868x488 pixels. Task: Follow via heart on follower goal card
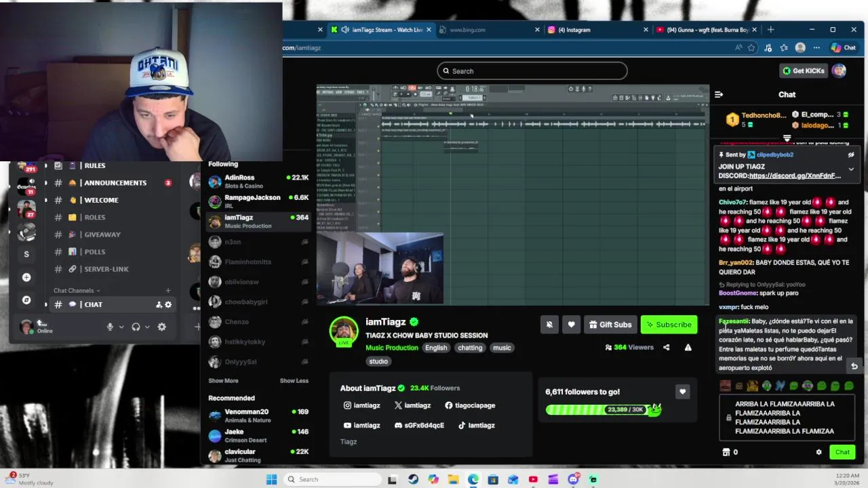tap(683, 392)
